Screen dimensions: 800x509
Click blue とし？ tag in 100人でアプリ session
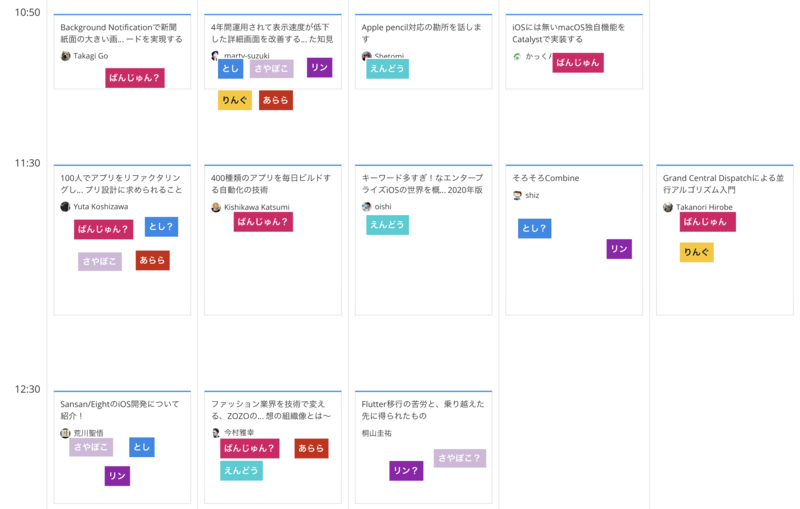161,226
